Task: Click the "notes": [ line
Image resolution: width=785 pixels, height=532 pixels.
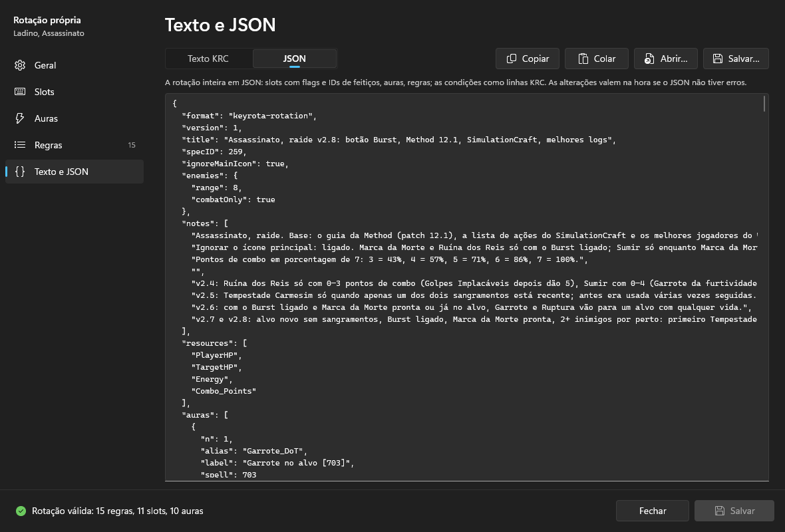Action: pyautogui.click(x=205, y=223)
